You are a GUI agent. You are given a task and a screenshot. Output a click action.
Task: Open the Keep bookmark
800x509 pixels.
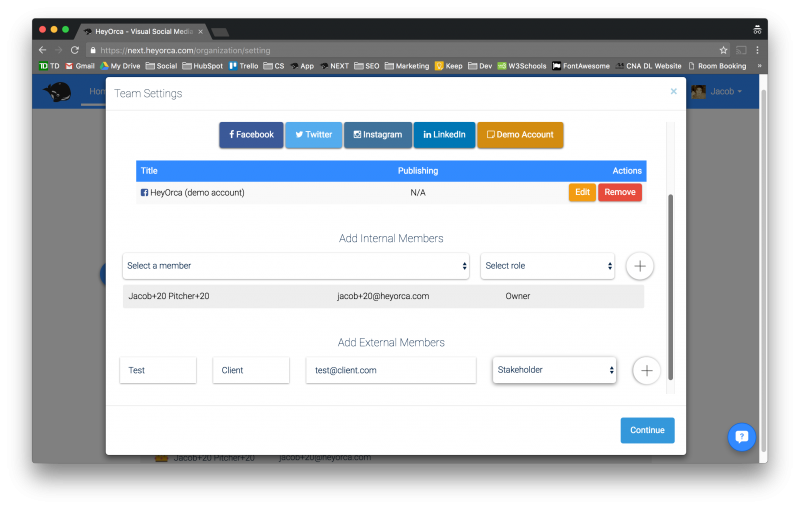[448, 66]
